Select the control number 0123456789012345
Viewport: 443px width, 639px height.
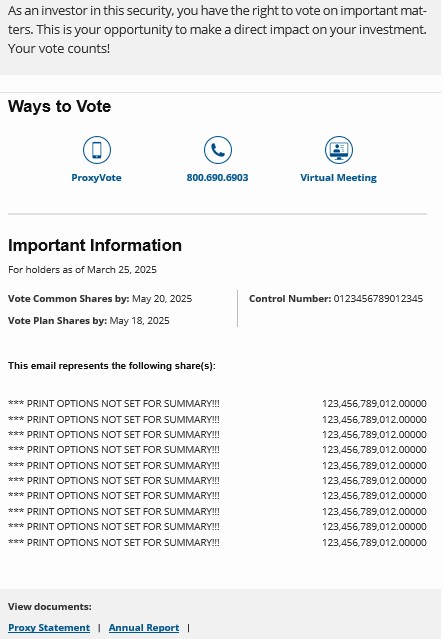pos(378,299)
